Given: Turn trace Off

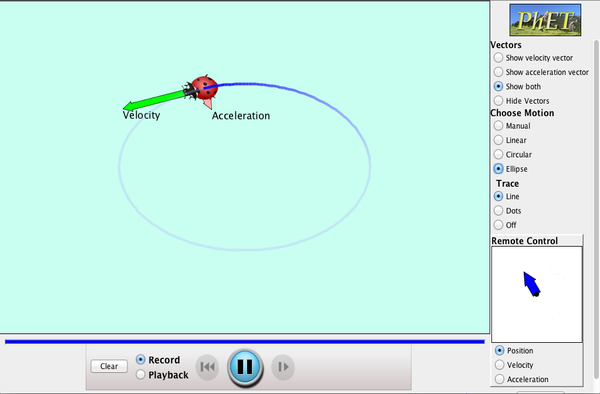Looking at the screenshot, I should 505,225.
